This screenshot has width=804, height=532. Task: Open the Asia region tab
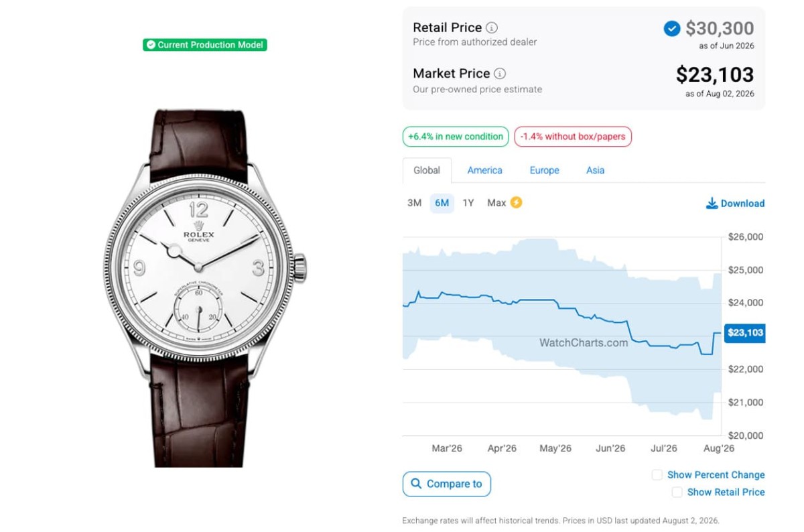coord(595,170)
